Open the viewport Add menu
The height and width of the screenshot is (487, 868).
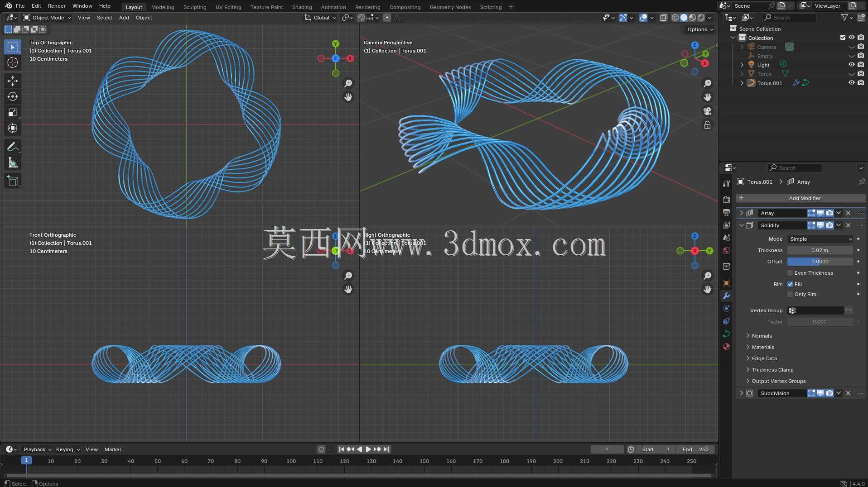coord(124,18)
